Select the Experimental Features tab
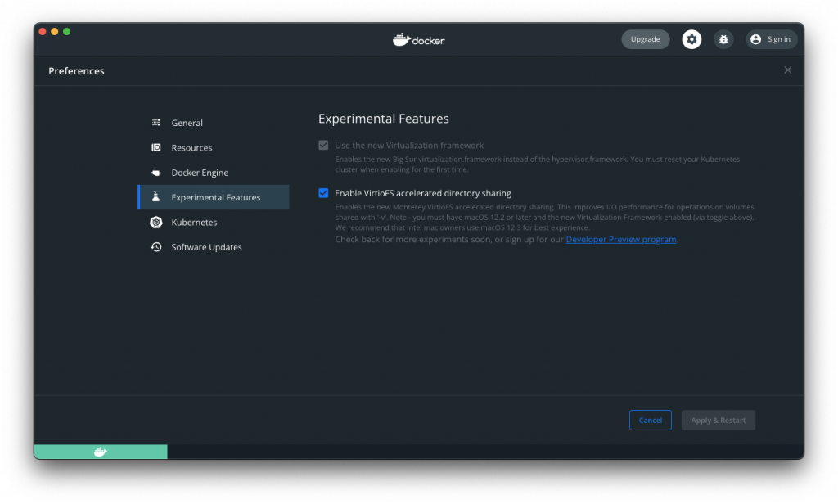 pyautogui.click(x=214, y=197)
